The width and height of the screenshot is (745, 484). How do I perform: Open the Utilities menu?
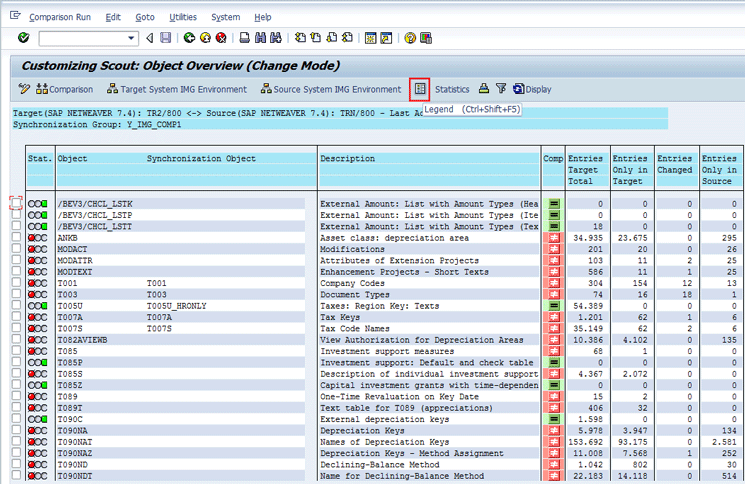click(183, 17)
